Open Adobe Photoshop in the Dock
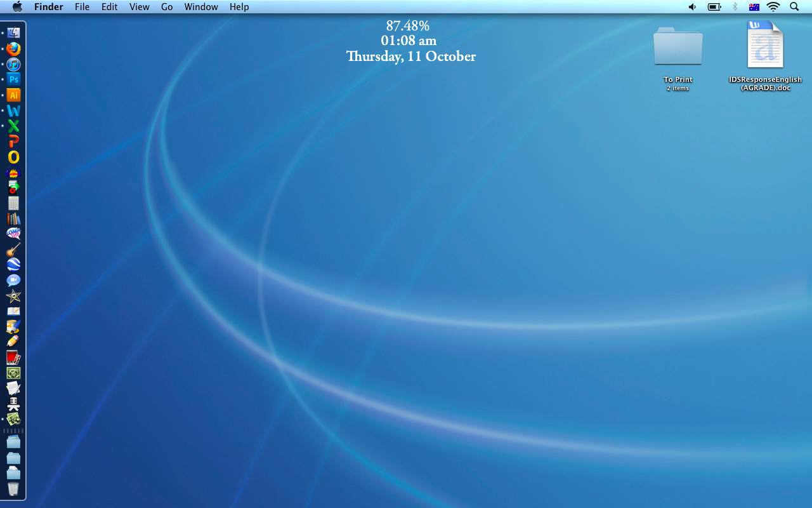The image size is (812, 508). 13,79
